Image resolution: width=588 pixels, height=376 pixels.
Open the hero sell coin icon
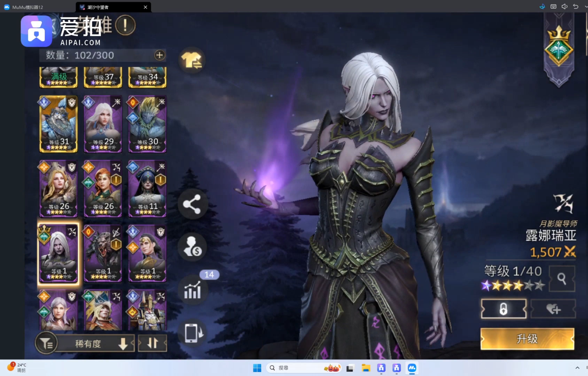coord(192,247)
